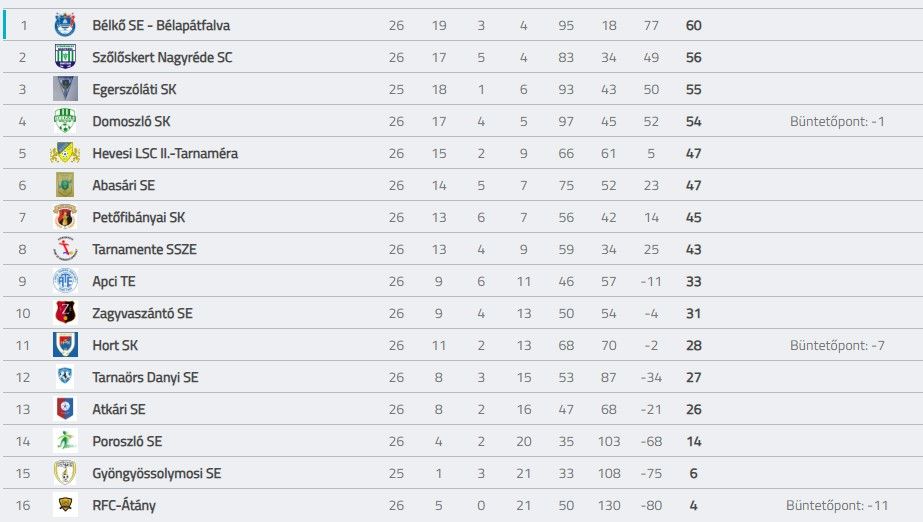Select the 60 points value of Bélkő SE
The image size is (923, 522).
[x=693, y=25]
